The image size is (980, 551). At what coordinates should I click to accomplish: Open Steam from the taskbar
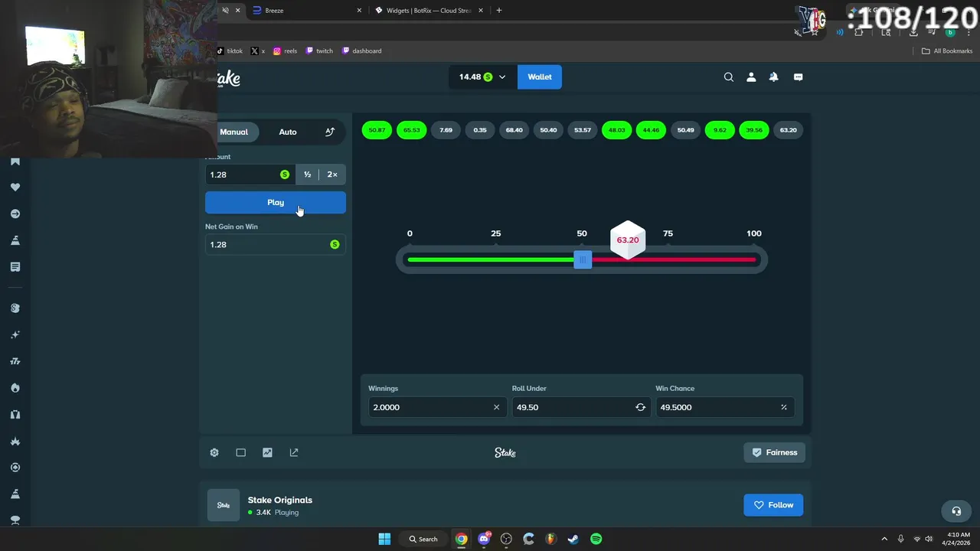pyautogui.click(x=573, y=539)
